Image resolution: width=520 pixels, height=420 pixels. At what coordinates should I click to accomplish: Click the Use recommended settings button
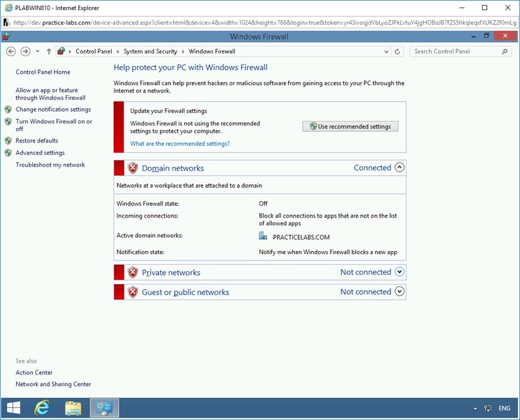coord(350,126)
